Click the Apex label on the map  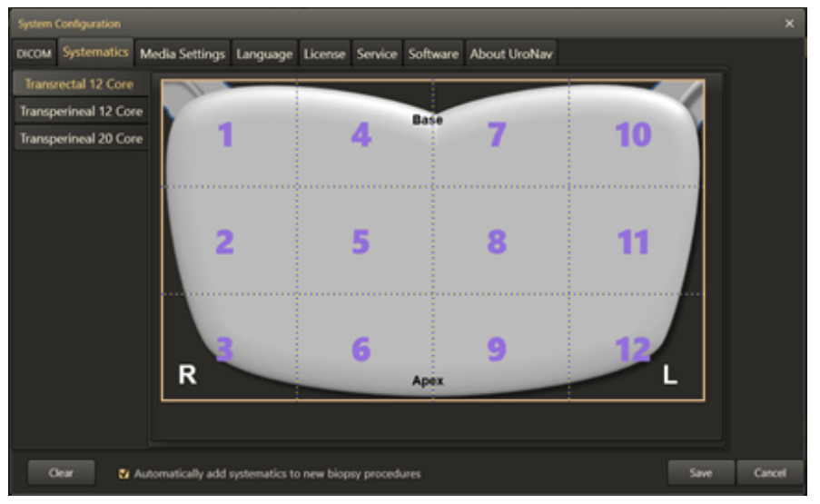click(428, 380)
